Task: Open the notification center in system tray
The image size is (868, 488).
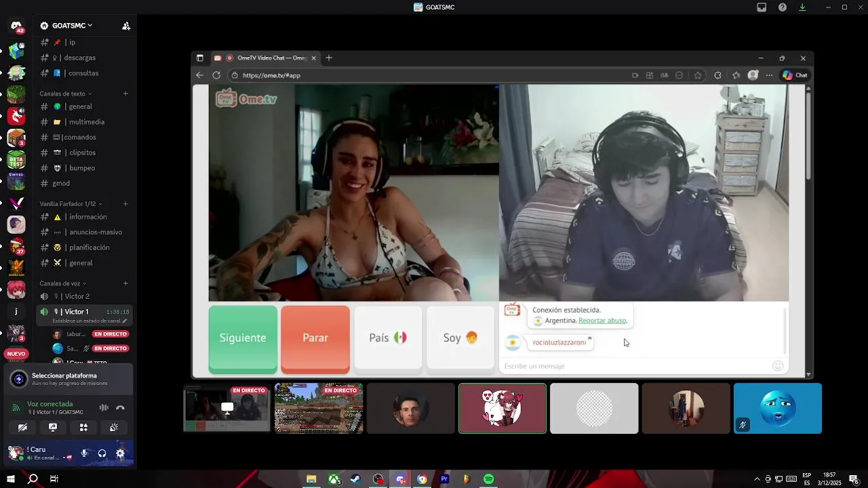Action: 854,479
